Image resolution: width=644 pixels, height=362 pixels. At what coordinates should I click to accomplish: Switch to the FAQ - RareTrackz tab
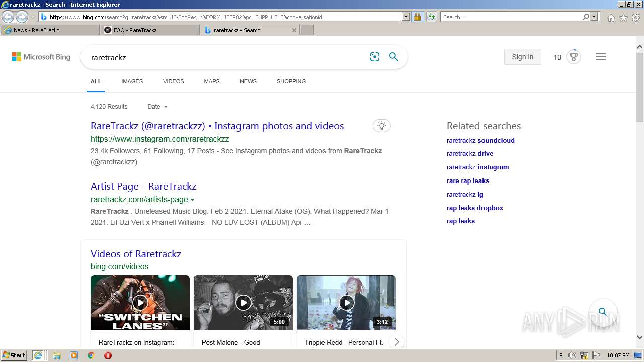coord(150,30)
